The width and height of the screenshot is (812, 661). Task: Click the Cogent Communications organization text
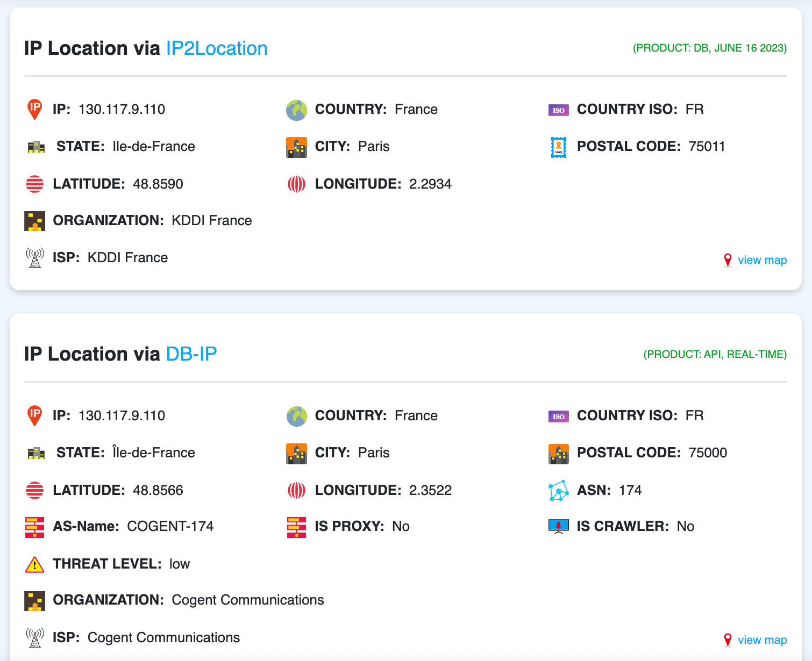coord(248,600)
